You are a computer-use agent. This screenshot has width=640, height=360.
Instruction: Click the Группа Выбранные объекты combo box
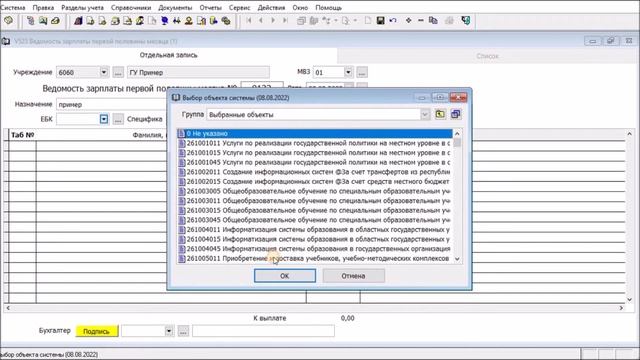pos(318,115)
